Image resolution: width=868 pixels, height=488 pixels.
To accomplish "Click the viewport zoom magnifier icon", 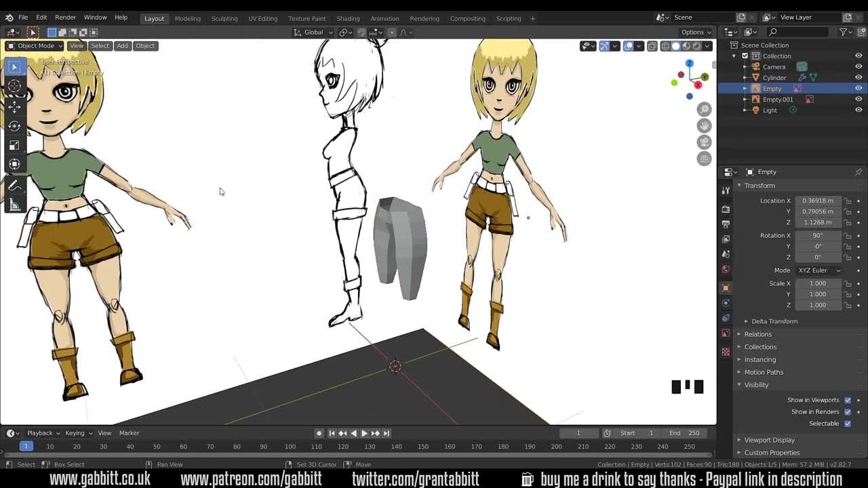I will 705,109.
